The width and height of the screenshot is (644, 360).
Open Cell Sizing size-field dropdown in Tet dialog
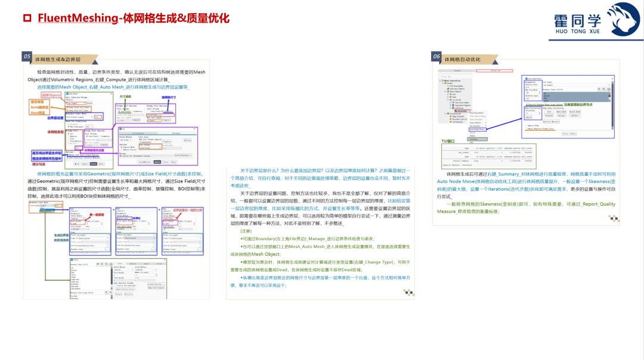(x=150, y=147)
